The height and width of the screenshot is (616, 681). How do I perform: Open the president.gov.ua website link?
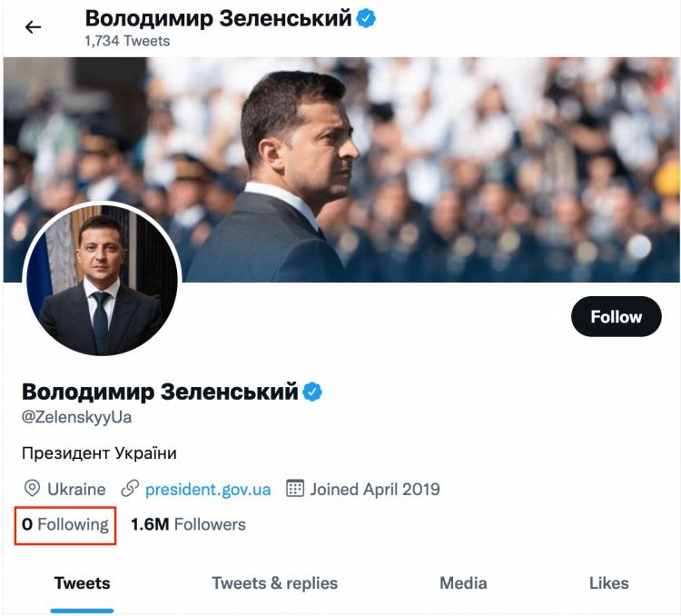pyautogui.click(x=208, y=489)
